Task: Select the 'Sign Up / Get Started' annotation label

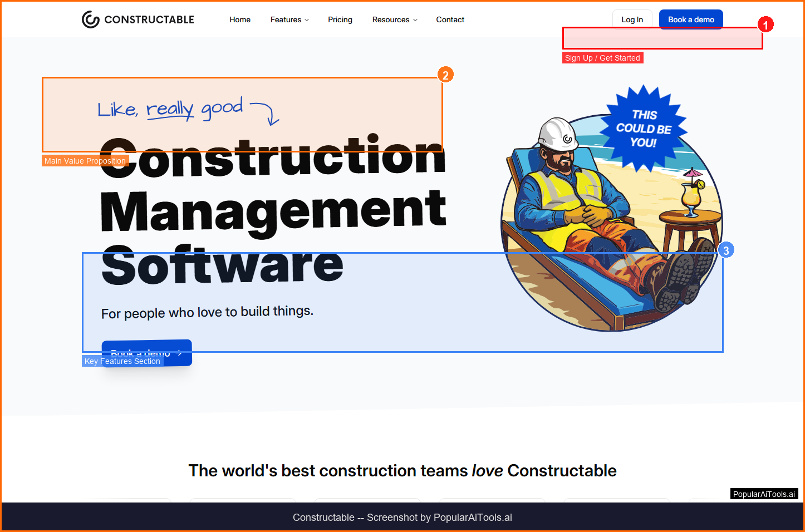Action: (x=602, y=58)
